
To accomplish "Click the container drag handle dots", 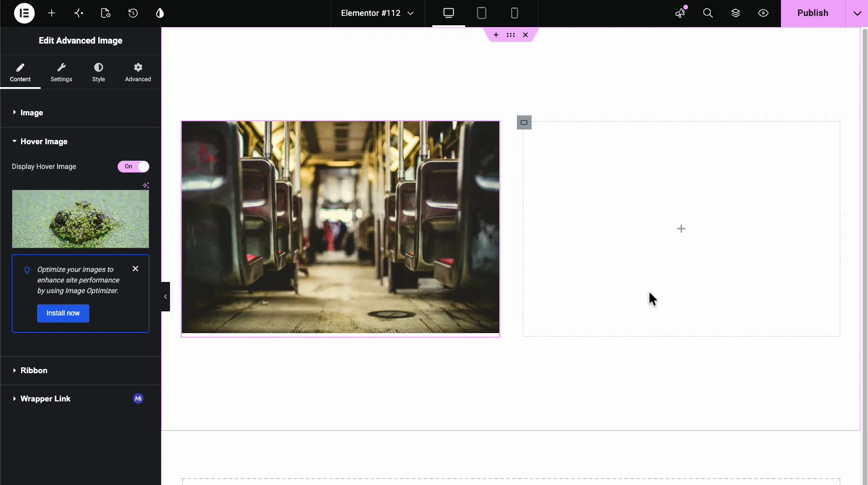I will 510,35.
